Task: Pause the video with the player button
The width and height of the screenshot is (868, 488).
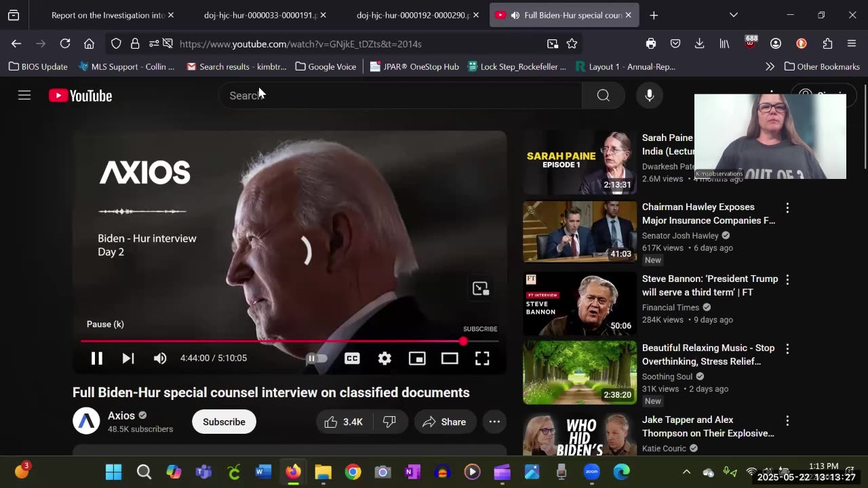Action: pos(97,359)
